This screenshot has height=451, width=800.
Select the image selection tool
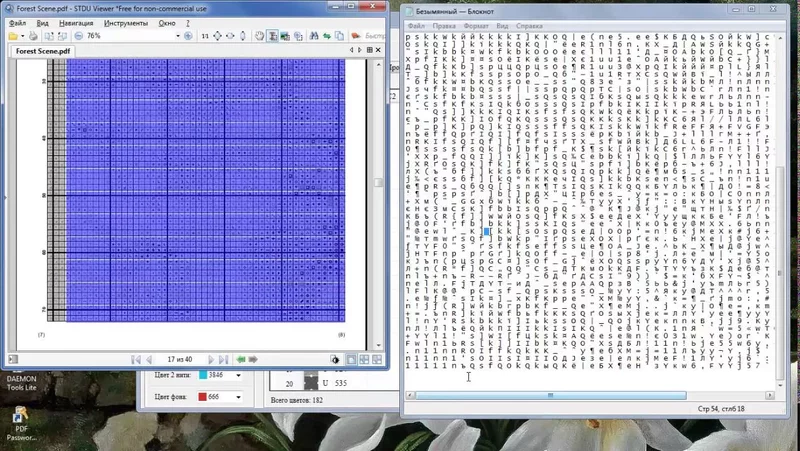285,36
